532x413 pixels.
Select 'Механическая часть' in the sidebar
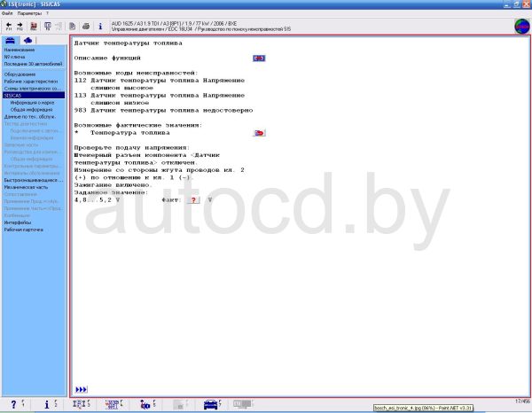[26, 187]
